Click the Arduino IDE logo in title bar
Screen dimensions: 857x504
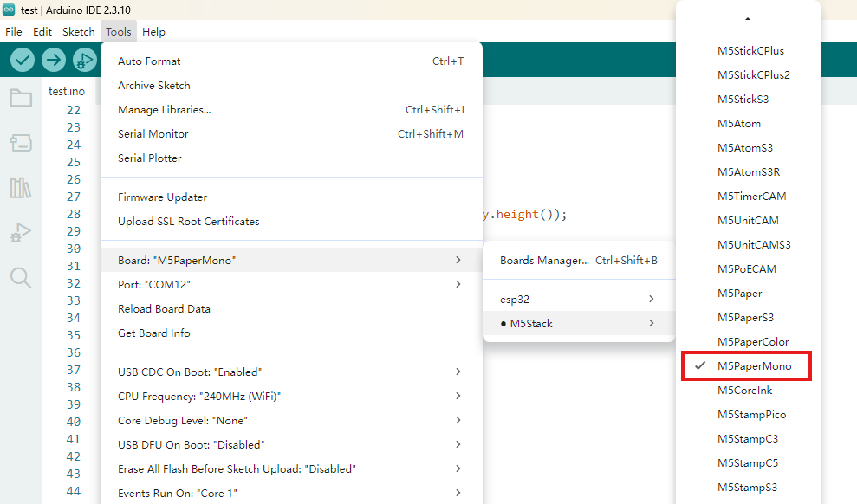pyautogui.click(x=9, y=10)
